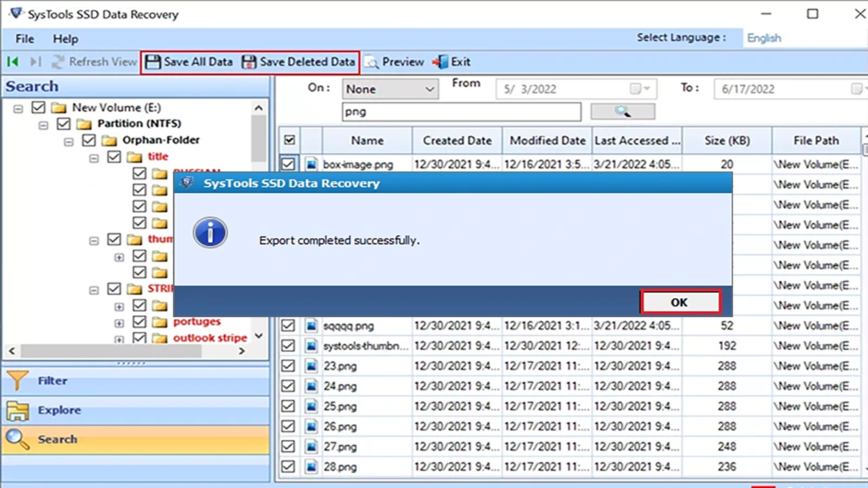Viewport: 868px width, 488px height.
Task: Toggle the Orphan-Folder checkbox
Action: tap(89, 140)
